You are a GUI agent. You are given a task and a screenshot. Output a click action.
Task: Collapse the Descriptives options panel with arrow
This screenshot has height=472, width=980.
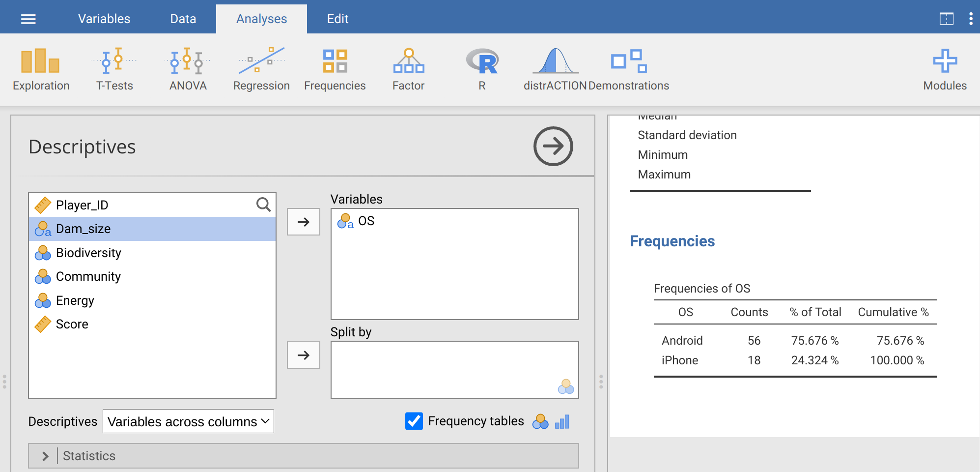(553, 147)
